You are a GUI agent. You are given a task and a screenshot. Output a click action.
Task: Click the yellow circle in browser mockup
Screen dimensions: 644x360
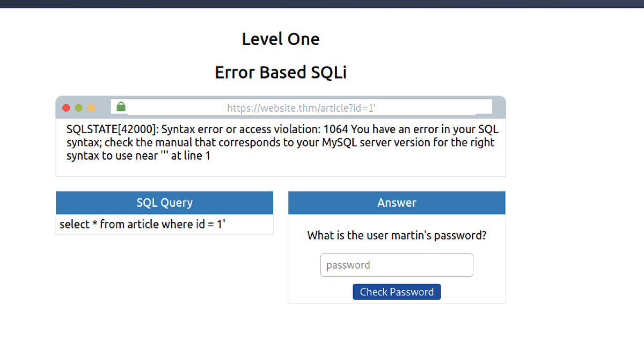click(92, 107)
